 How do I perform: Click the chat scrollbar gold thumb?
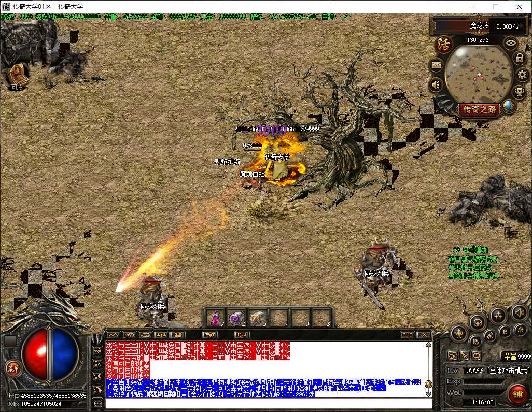point(428,384)
